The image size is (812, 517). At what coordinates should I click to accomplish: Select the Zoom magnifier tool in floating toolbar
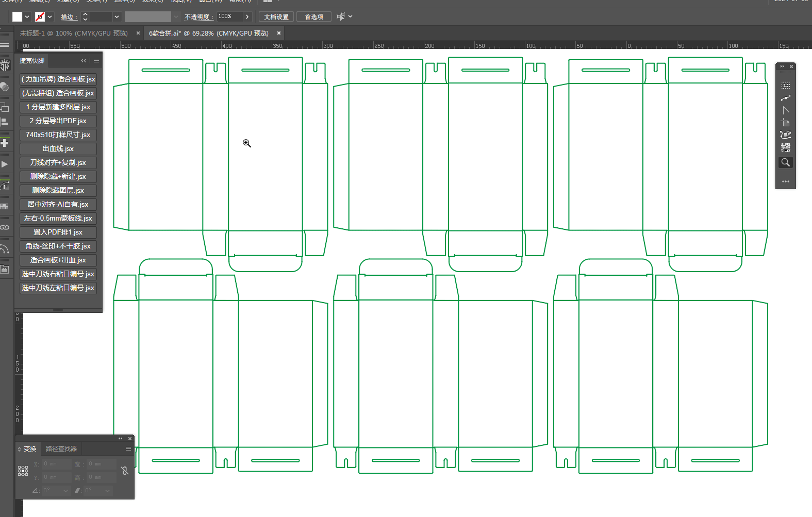click(x=785, y=162)
